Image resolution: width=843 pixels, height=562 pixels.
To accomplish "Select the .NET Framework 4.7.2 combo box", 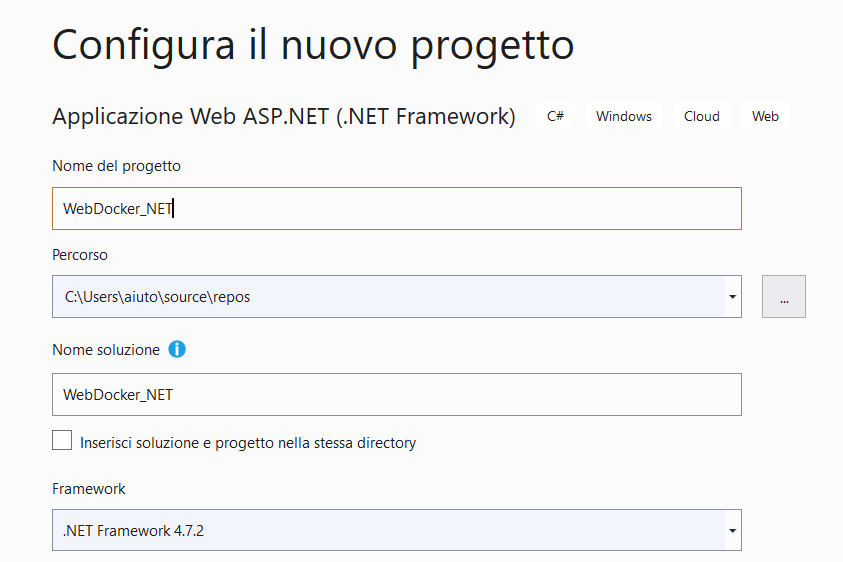I will pyautogui.click(x=397, y=530).
